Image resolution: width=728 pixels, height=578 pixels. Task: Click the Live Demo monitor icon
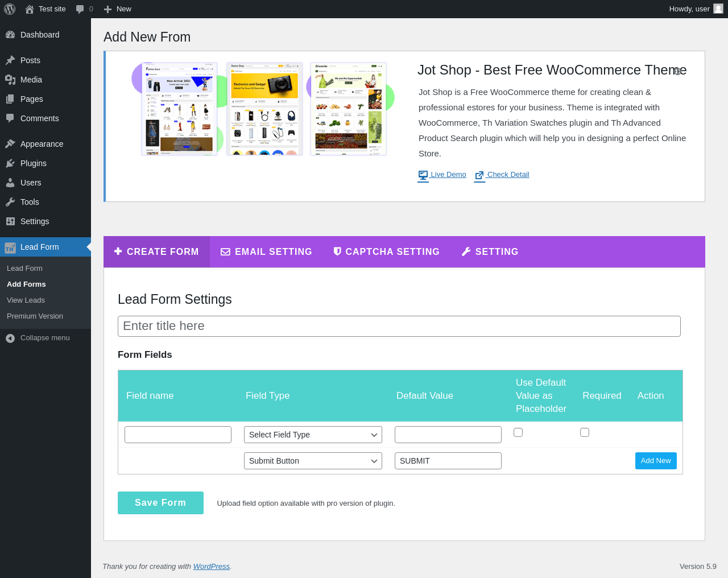pos(423,175)
